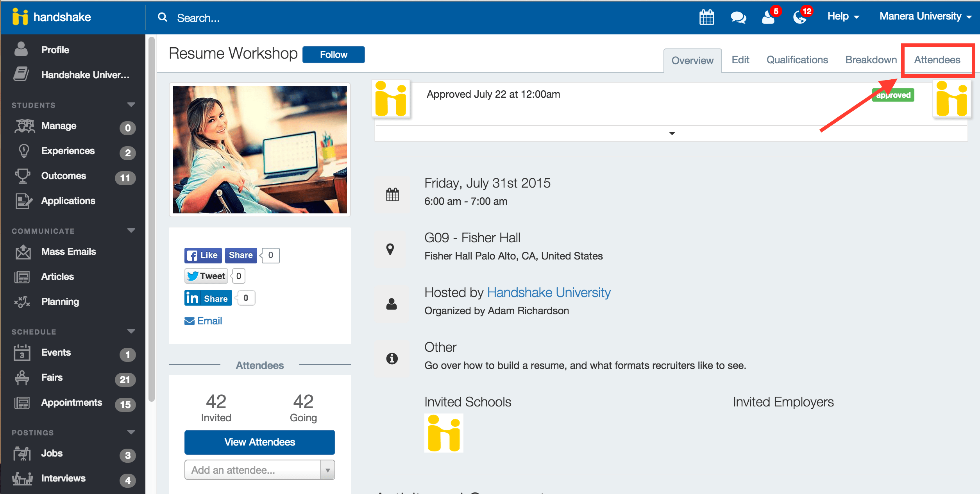This screenshot has width=980, height=494.
Task: Click the Facebook Share button
Action: tap(241, 255)
